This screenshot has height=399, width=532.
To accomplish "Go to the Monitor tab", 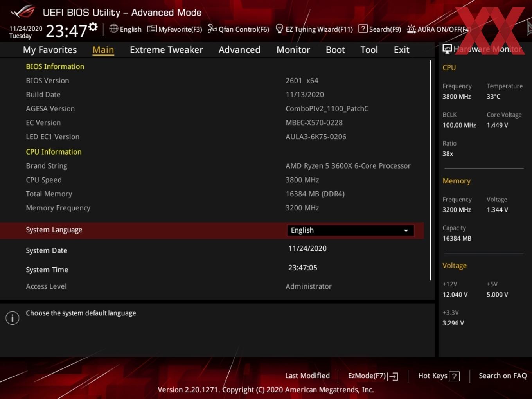I will (x=293, y=50).
